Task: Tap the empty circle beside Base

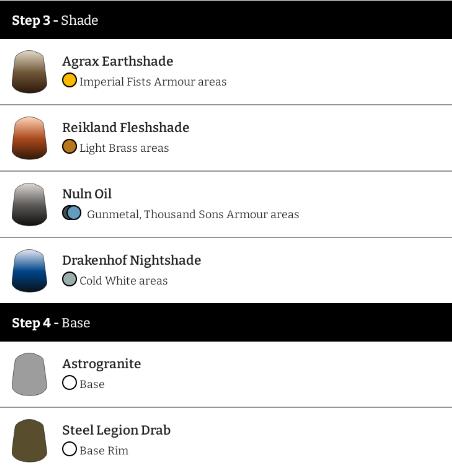Action: click(69, 383)
